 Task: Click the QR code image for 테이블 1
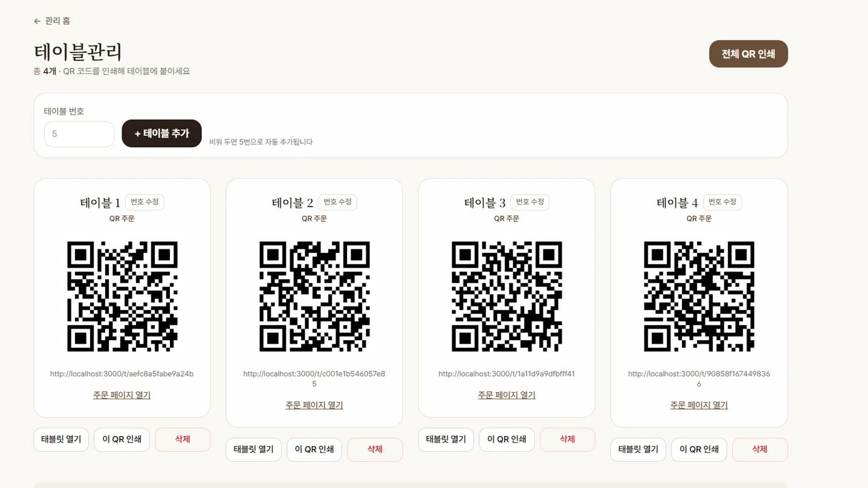[122, 297]
